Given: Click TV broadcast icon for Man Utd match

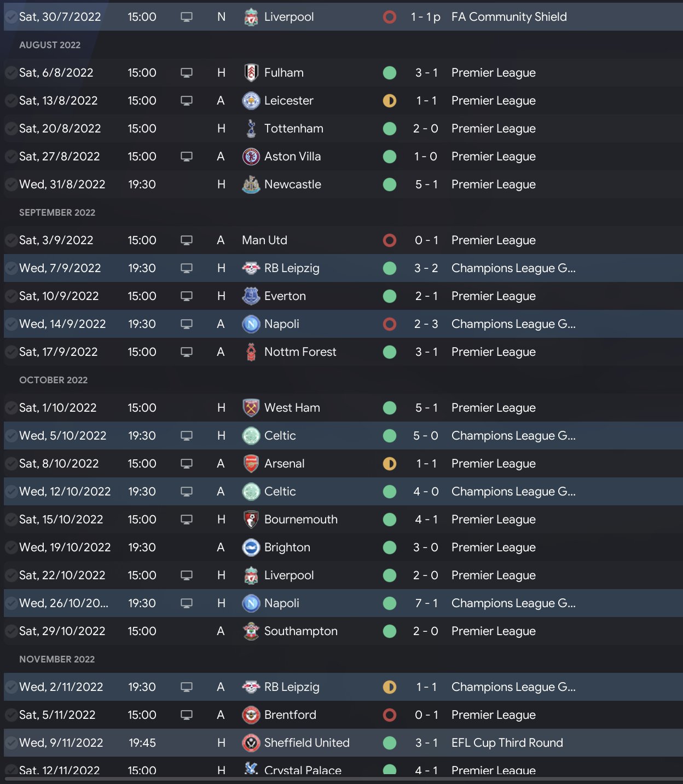Looking at the screenshot, I should pyautogui.click(x=187, y=240).
